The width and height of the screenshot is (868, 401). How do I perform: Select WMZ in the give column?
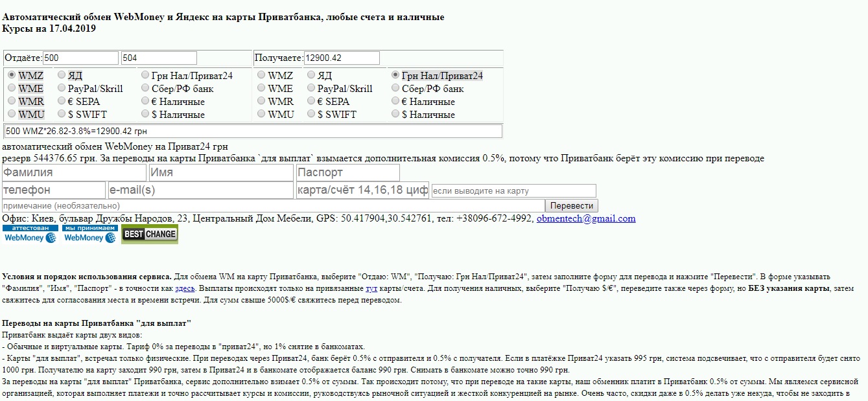(x=12, y=75)
